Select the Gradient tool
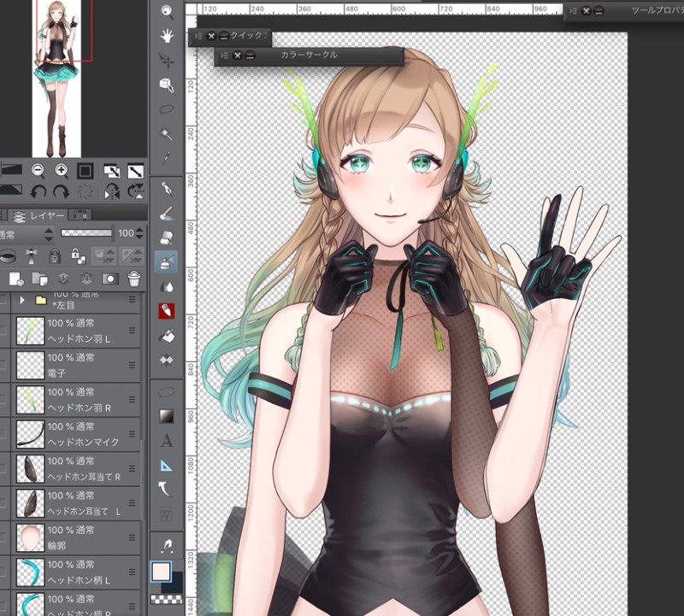Viewport: 684px width, 616px height. 166,416
